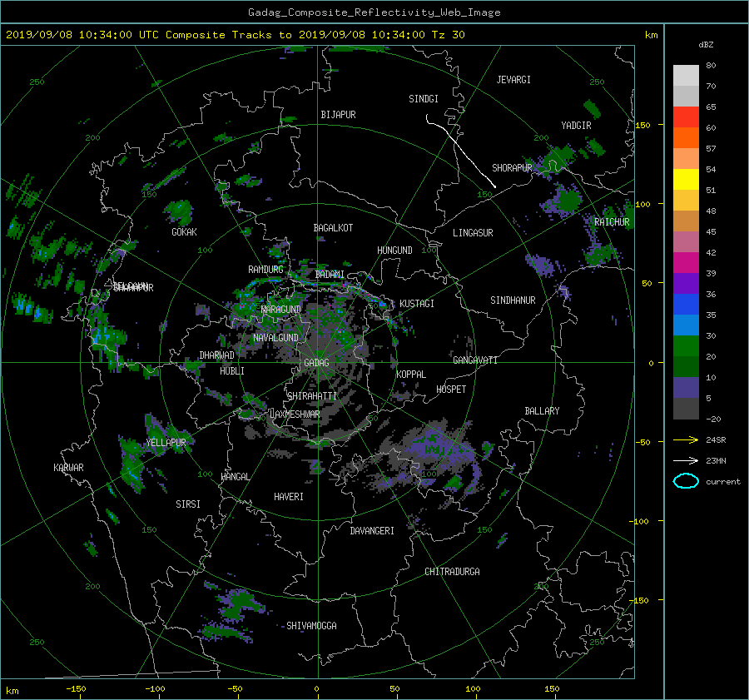Click the LAXMESHWAR city label
Screen dimensions: 749x700
[295, 415]
